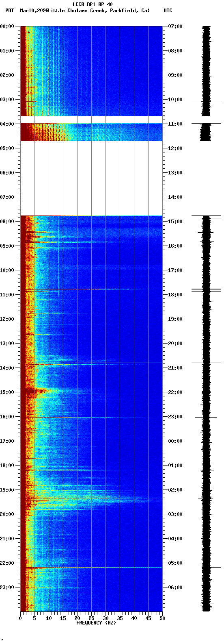
Task: Click the '12:00' UTC time label
Action: tap(175, 148)
